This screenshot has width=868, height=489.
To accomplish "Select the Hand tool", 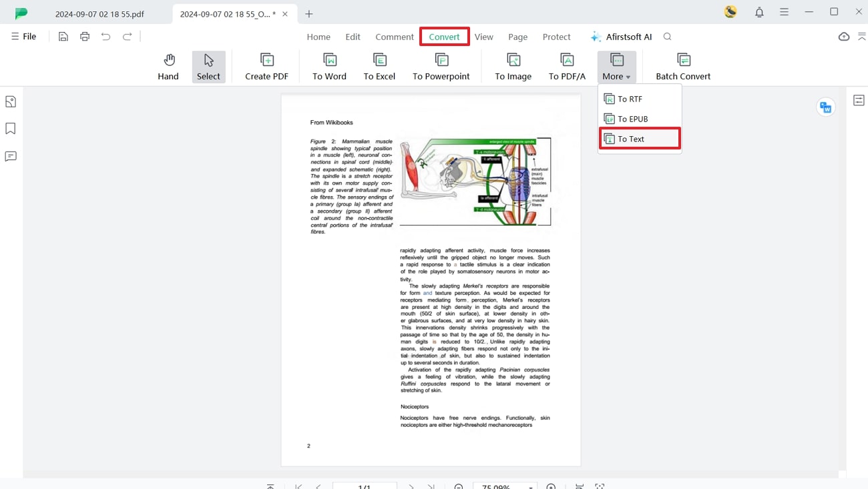I will point(168,67).
